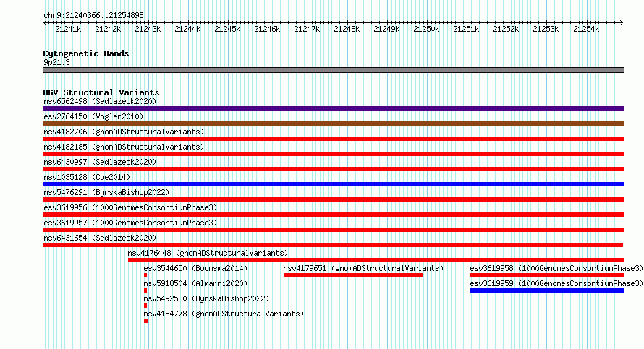
Task: Click the gray 9p21.3 cytogenetic band bar
Action: [333, 70]
